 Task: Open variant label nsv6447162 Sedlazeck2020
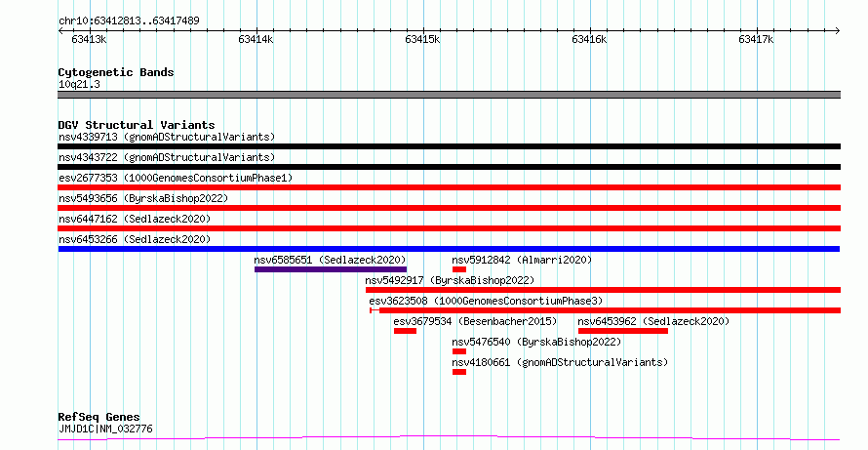point(135,219)
